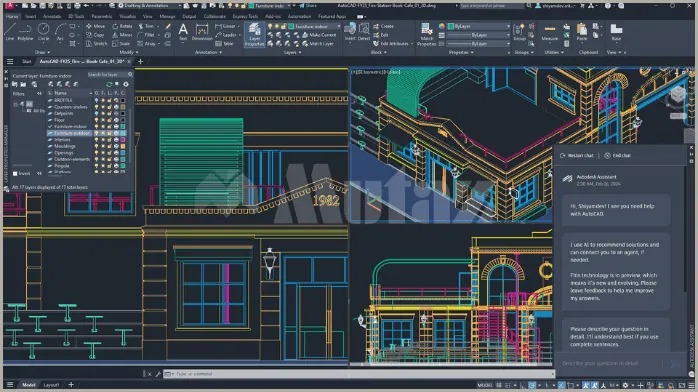Open the Collaborate ribbon tab

[x=215, y=16]
